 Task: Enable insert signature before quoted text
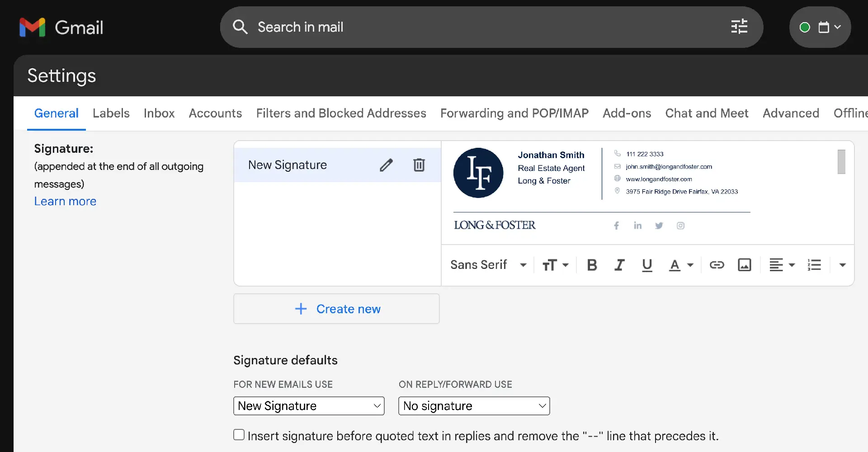tap(239, 435)
